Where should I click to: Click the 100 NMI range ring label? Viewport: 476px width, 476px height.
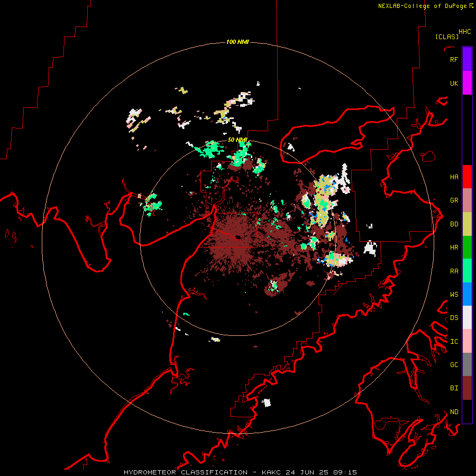click(237, 42)
